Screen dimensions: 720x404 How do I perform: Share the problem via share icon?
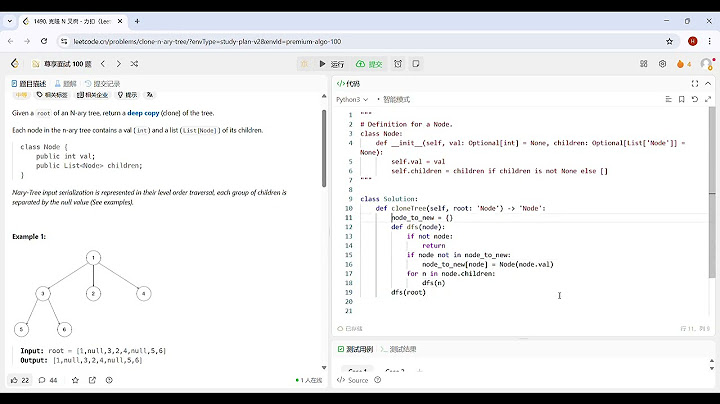click(x=92, y=380)
